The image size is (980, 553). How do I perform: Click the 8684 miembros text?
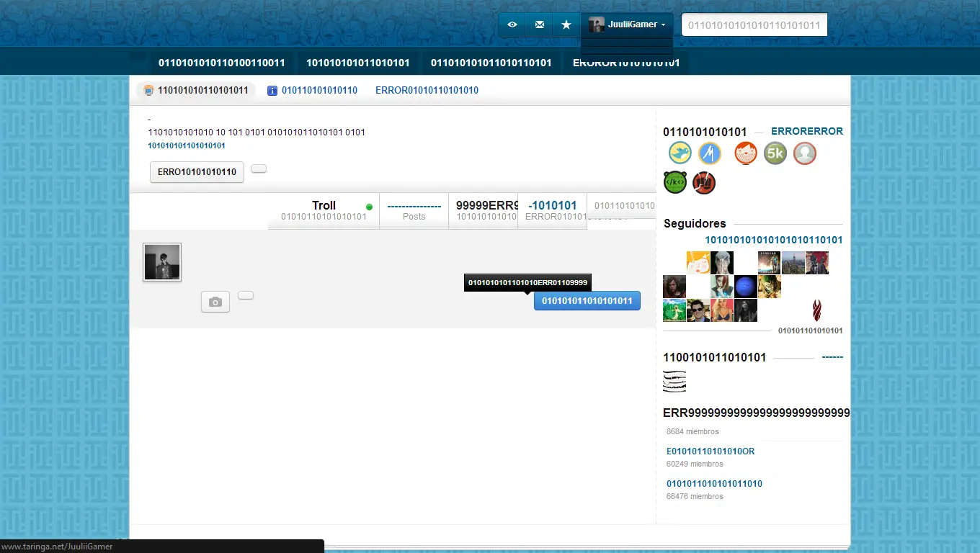(x=692, y=432)
